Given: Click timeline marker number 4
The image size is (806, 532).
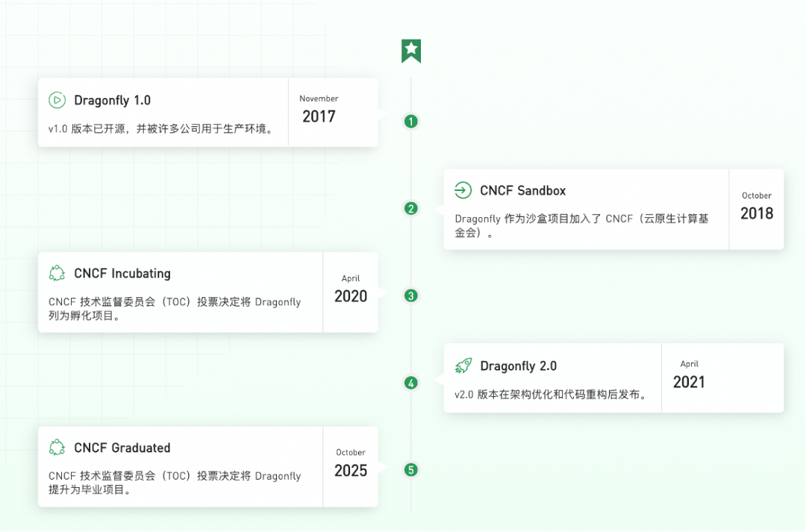Looking at the screenshot, I should point(410,383).
